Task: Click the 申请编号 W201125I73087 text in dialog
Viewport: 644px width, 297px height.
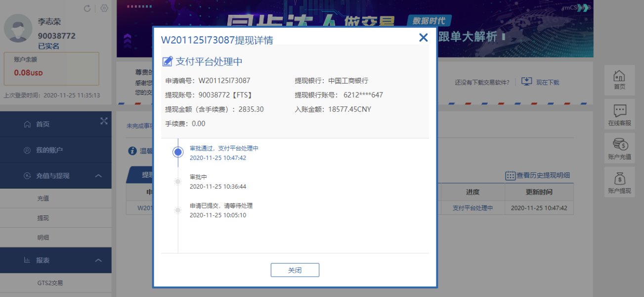Action: [x=208, y=80]
